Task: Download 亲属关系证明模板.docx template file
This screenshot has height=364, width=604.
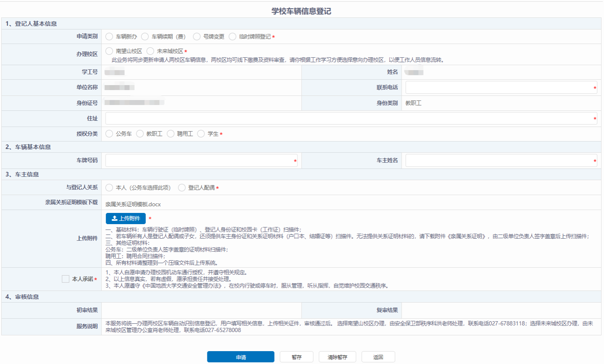Action: (x=133, y=204)
